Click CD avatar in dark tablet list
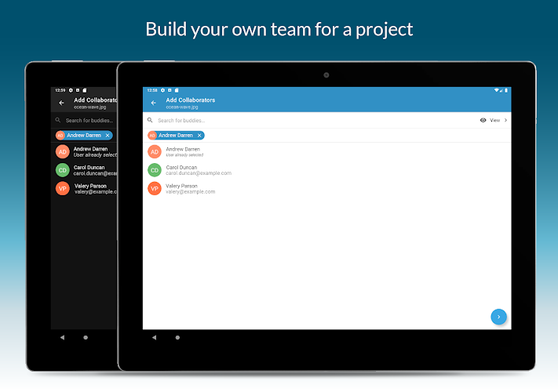Viewport: 558px width, 392px height. pos(63,170)
